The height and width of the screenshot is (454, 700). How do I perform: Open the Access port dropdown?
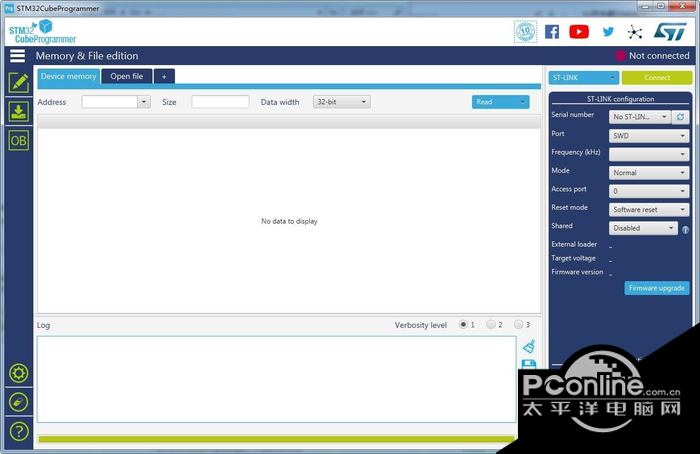click(649, 191)
